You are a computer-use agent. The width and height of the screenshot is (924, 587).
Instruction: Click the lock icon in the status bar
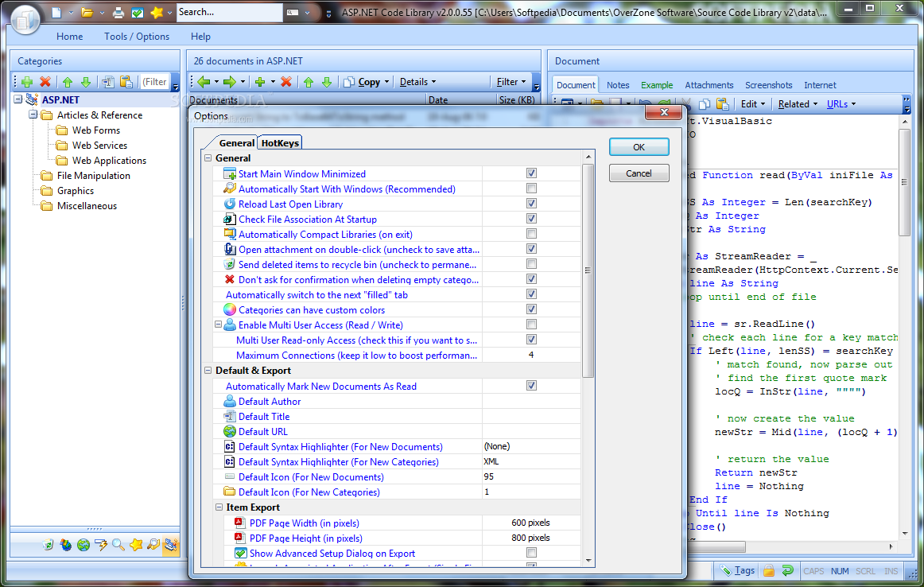click(x=769, y=570)
